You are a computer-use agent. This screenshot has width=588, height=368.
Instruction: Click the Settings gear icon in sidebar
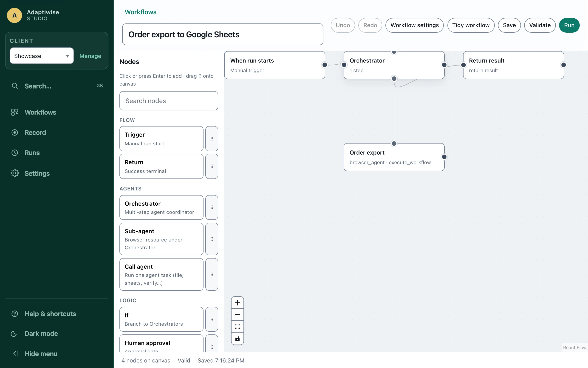coord(14,173)
